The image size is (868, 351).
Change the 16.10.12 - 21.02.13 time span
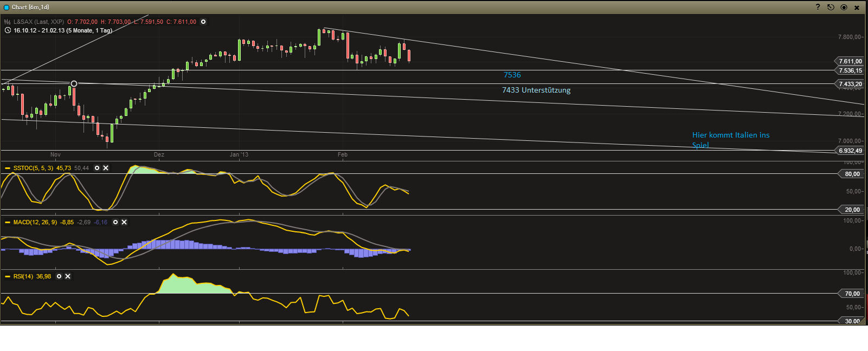pyautogui.click(x=63, y=30)
